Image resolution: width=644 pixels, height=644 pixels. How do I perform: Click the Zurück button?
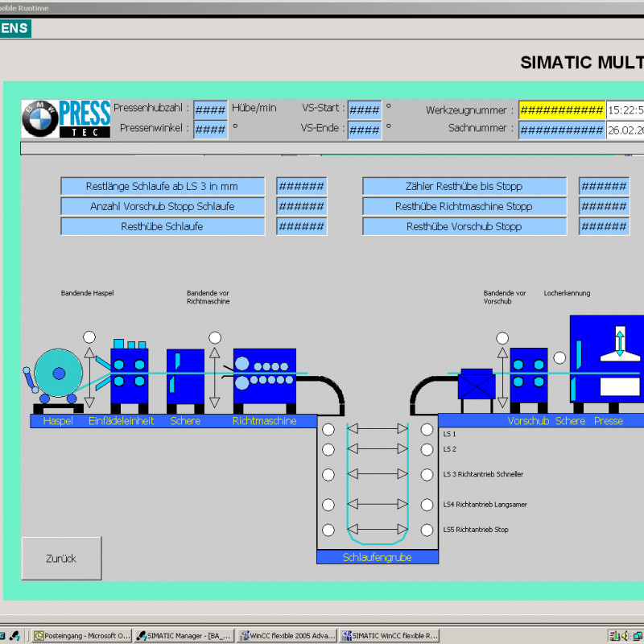tap(61, 558)
